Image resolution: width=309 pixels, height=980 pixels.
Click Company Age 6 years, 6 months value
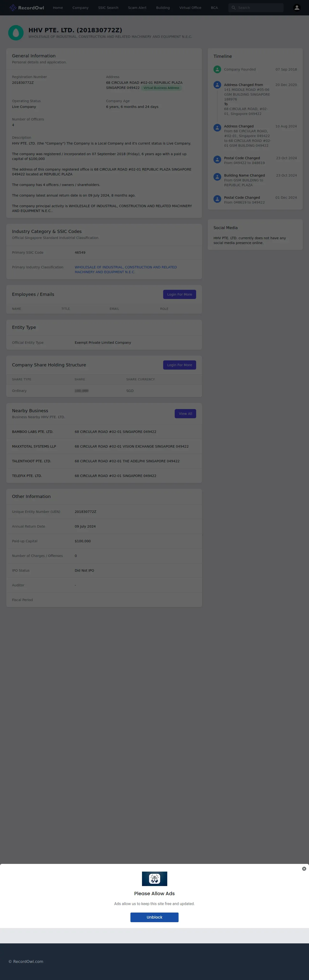pyautogui.click(x=132, y=106)
